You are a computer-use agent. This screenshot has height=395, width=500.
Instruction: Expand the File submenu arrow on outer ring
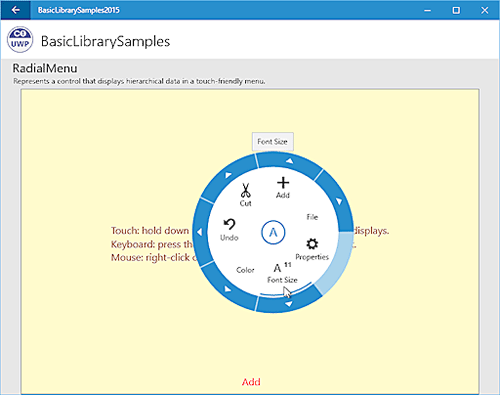click(x=339, y=201)
